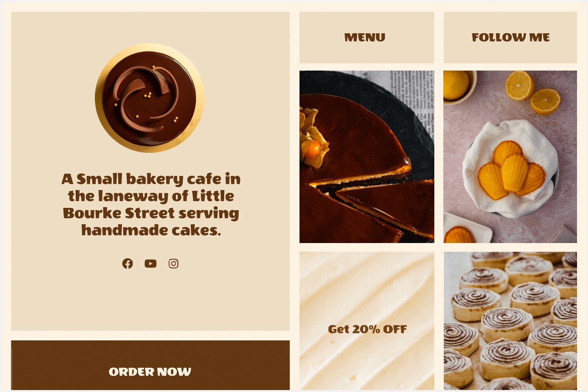Click the ORDER NOW button
This screenshot has width=588, height=392.
pyautogui.click(x=150, y=365)
